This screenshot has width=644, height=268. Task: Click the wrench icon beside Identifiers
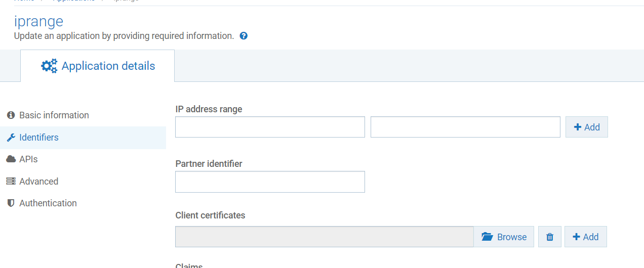tap(11, 138)
